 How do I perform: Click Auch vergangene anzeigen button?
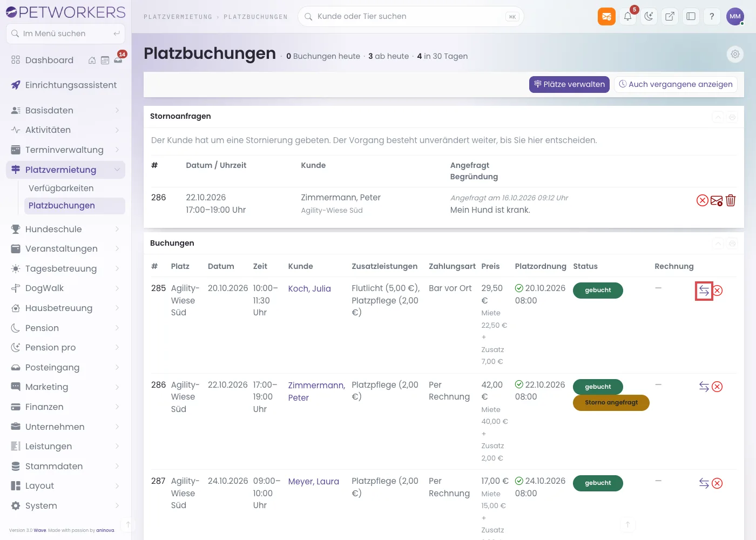coord(676,84)
